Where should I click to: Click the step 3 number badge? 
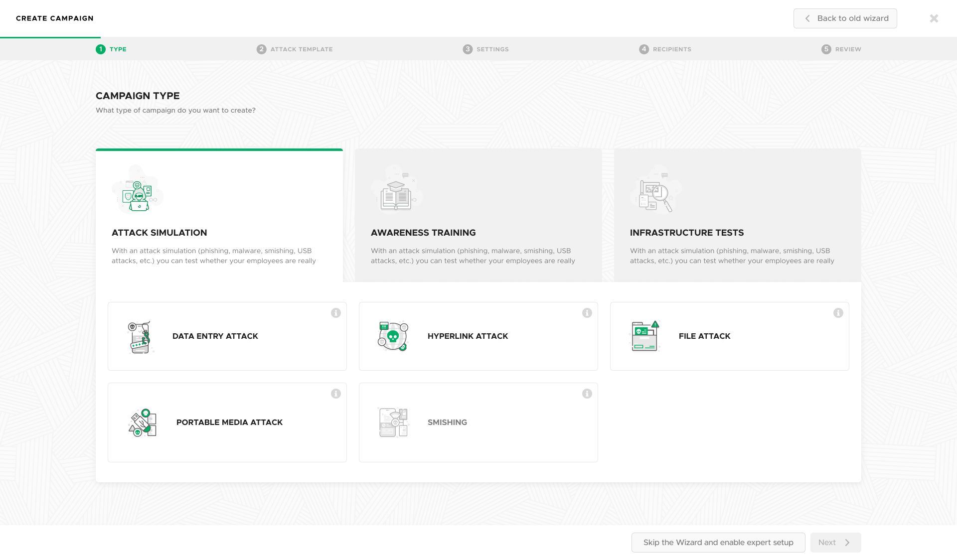pos(468,49)
